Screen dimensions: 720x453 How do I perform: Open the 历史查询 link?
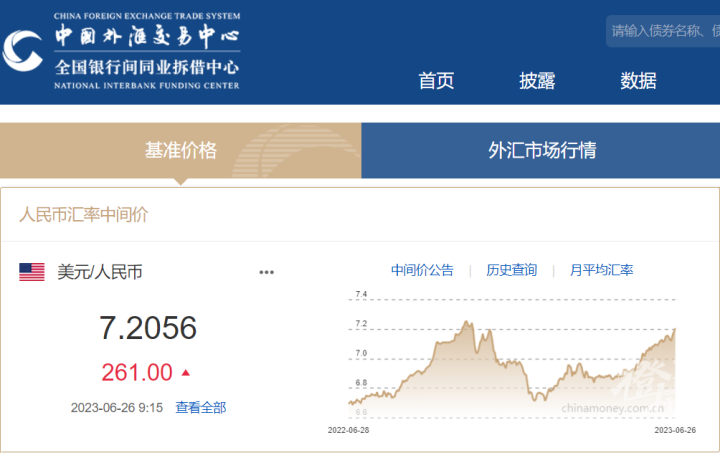click(511, 270)
